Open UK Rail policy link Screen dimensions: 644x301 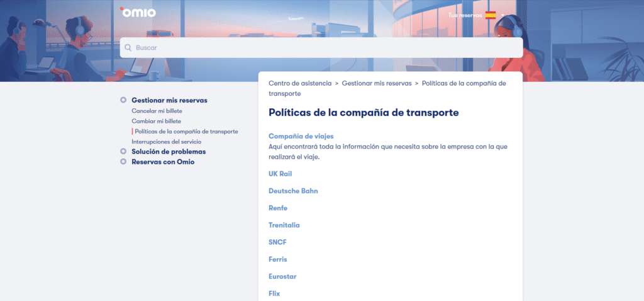[x=280, y=174]
